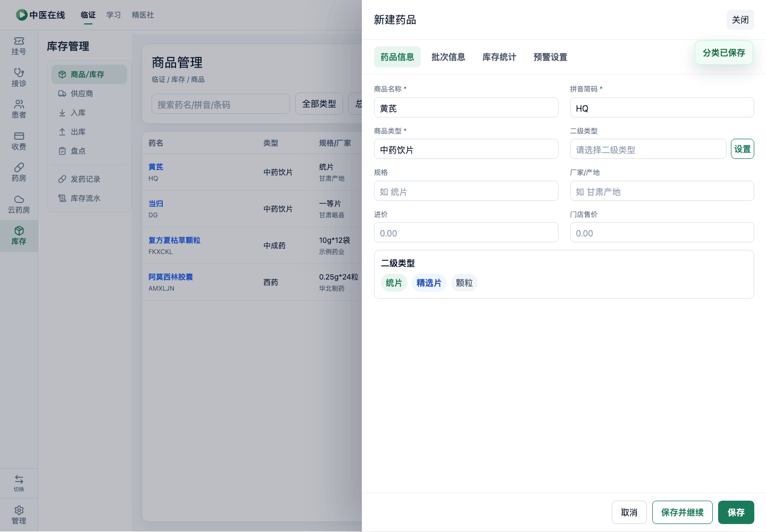Select 库存 inventory icon in sidebar
The height and width of the screenshot is (532, 766).
click(19, 230)
